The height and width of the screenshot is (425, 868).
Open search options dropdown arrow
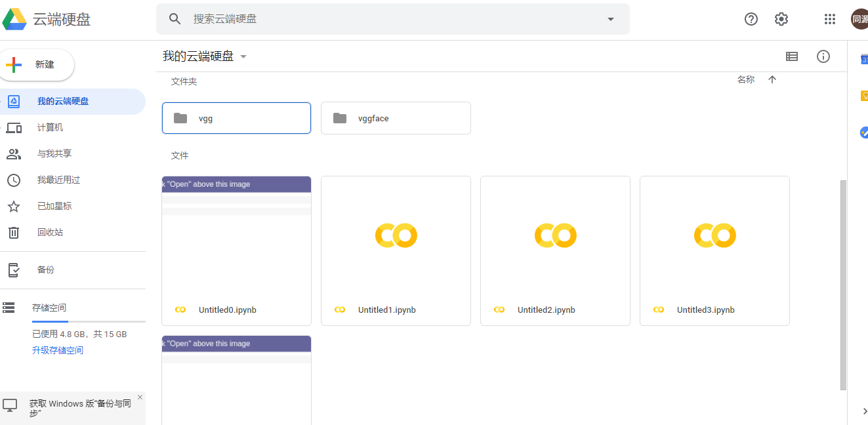(x=611, y=19)
